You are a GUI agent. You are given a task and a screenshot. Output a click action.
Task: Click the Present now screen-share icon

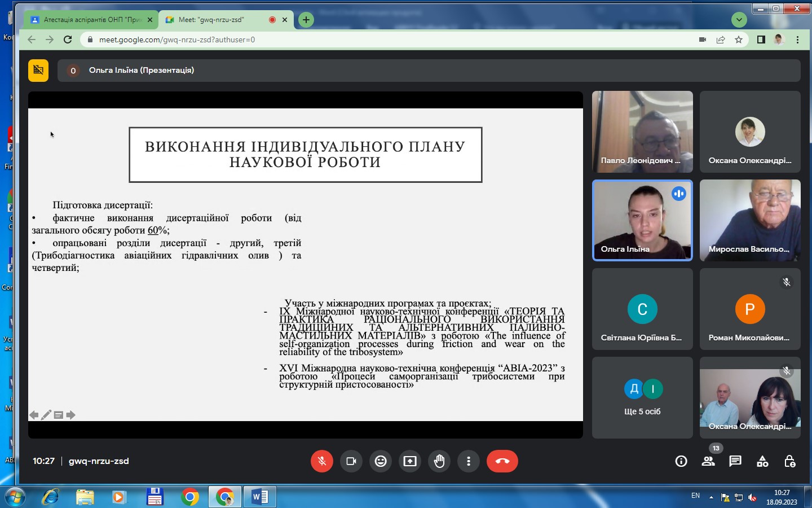coord(410,461)
